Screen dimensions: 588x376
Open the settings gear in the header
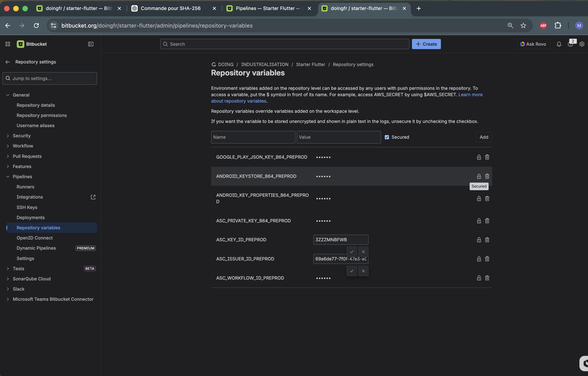tap(582, 44)
